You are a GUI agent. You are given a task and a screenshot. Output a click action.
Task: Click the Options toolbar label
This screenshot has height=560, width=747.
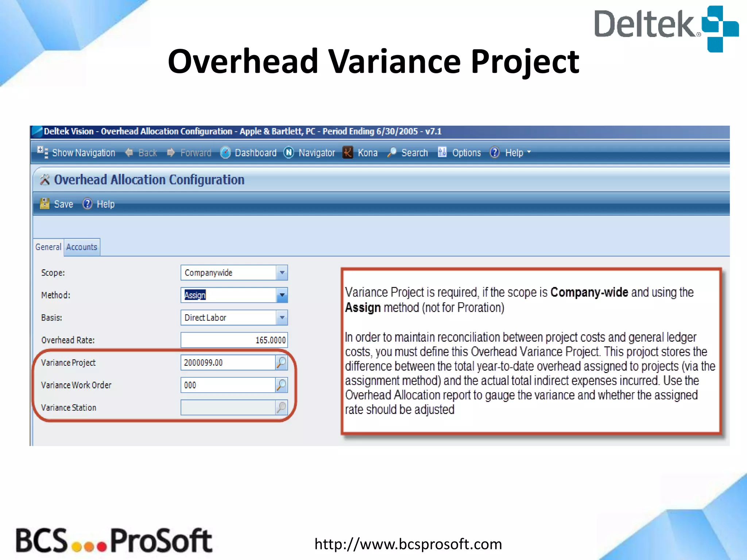[467, 153]
